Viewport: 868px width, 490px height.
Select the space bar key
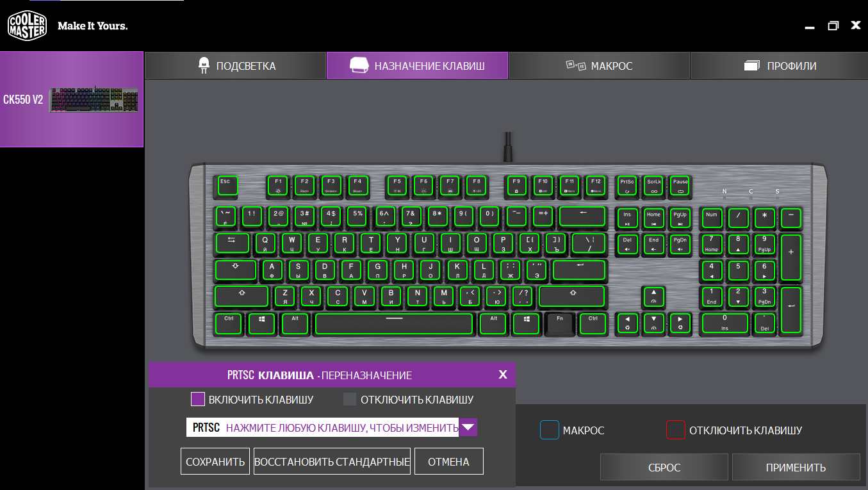(x=394, y=323)
